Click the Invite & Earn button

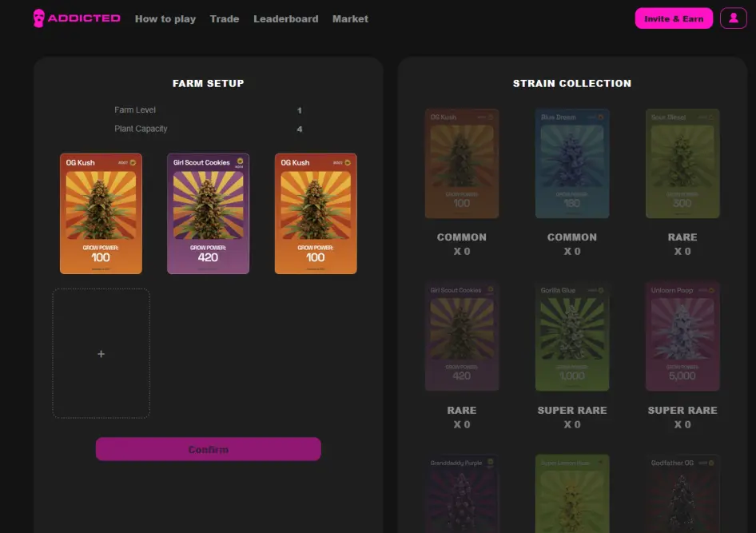(x=674, y=18)
